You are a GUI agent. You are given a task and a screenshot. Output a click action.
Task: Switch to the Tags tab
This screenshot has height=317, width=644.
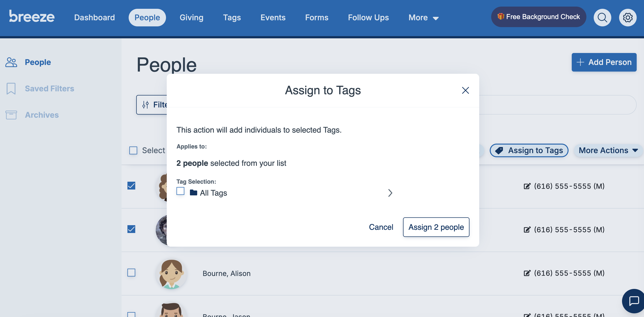232,18
